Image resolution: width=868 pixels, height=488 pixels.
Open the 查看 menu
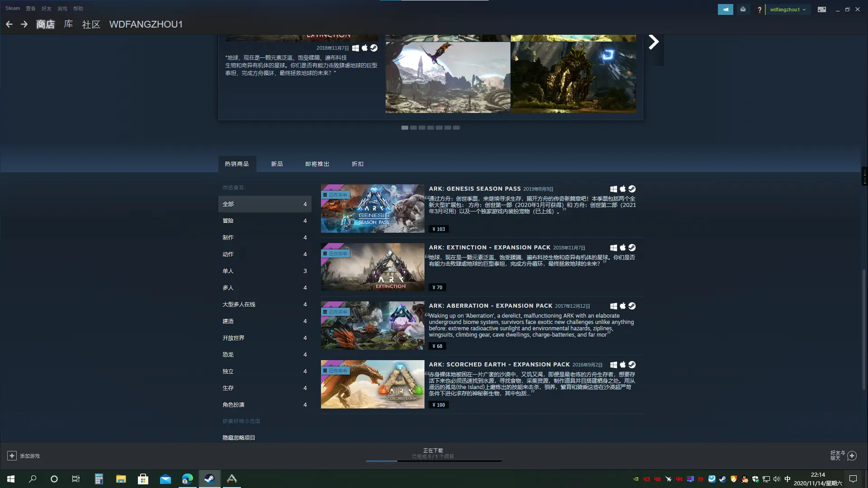[31, 9]
